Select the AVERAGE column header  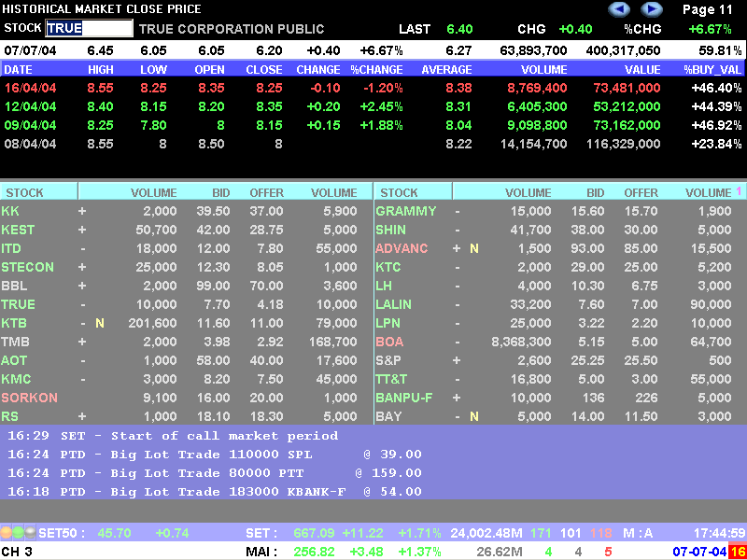pyautogui.click(x=446, y=70)
